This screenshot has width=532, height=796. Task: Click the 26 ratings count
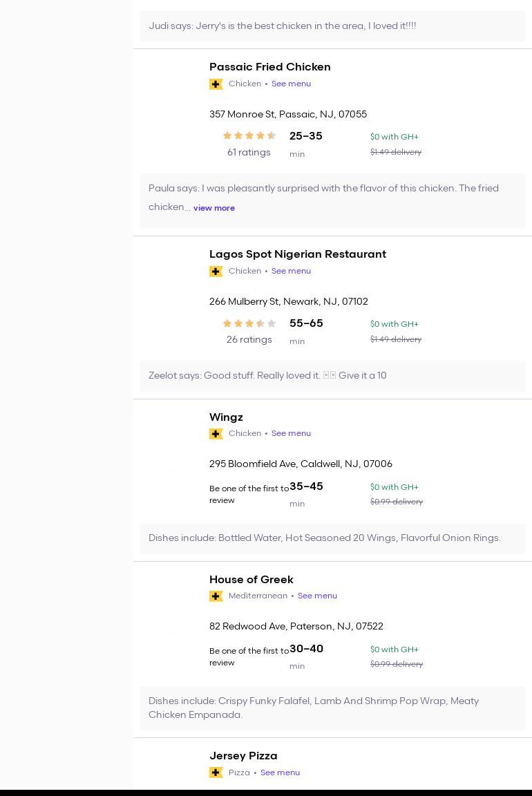click(x=249, y=340)
